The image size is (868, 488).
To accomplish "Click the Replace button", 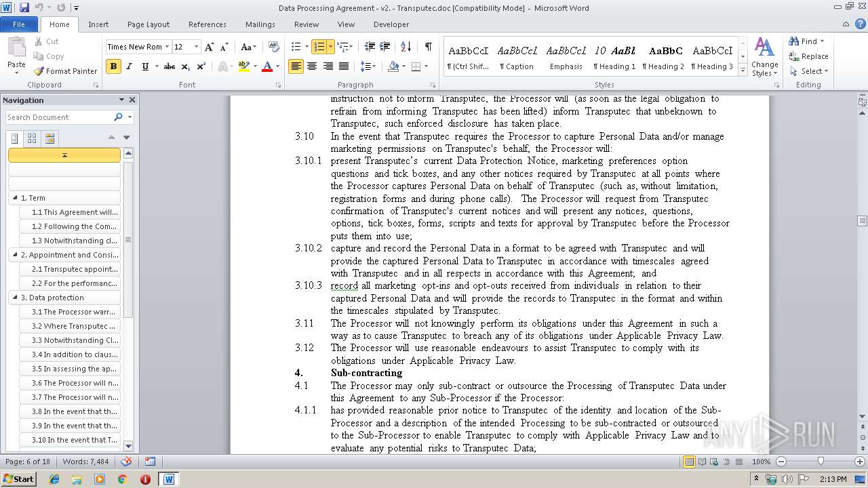I will [808, 56].
